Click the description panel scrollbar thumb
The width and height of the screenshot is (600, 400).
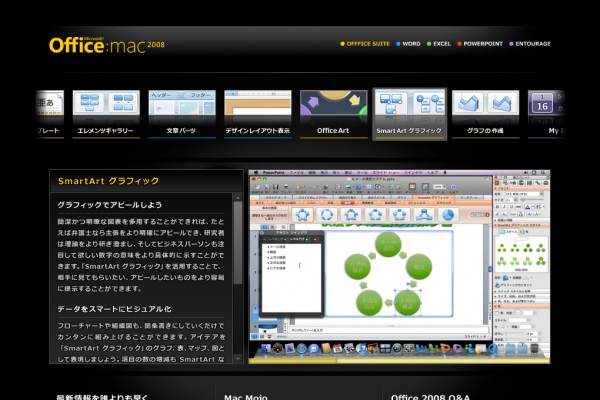coord(238,243)
